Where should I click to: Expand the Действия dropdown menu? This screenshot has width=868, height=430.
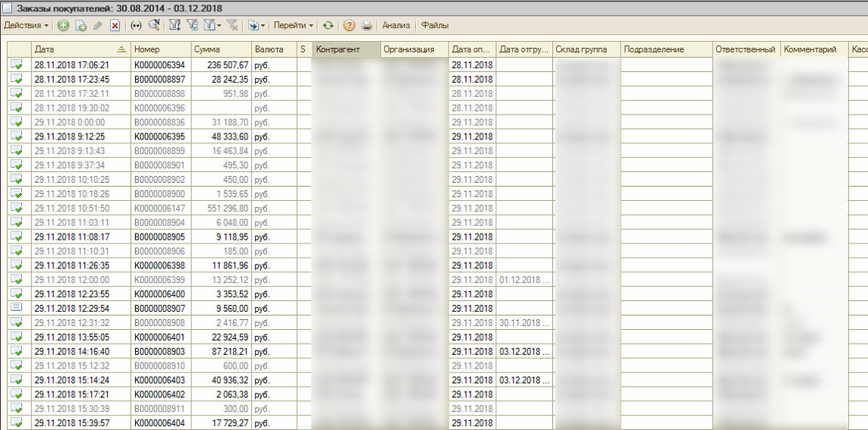pos(26,25)
